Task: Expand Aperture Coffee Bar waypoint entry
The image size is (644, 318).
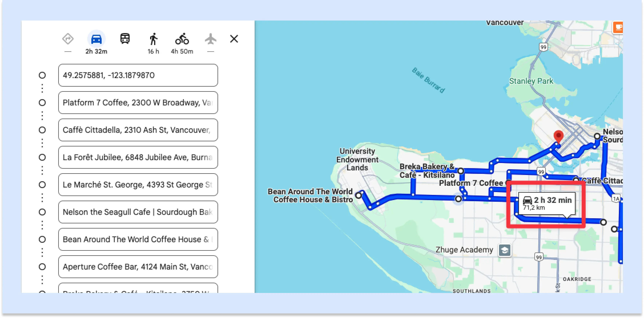Action: click(x=138, y=267)
